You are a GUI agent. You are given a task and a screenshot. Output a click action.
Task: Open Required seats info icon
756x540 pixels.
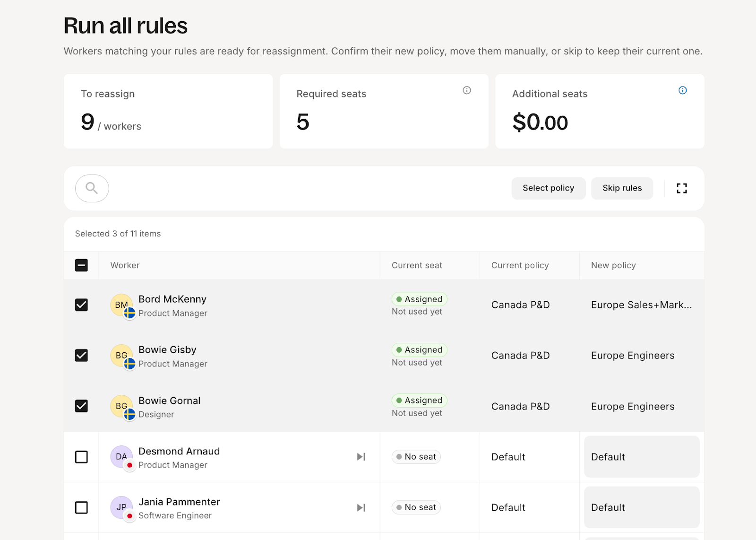[x=466, y=90]
